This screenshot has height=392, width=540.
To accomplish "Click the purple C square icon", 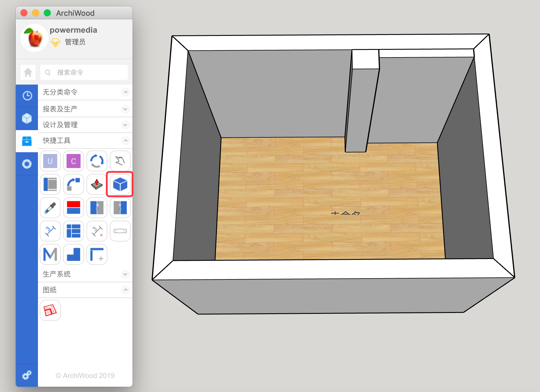I will [x=74, y=161].
